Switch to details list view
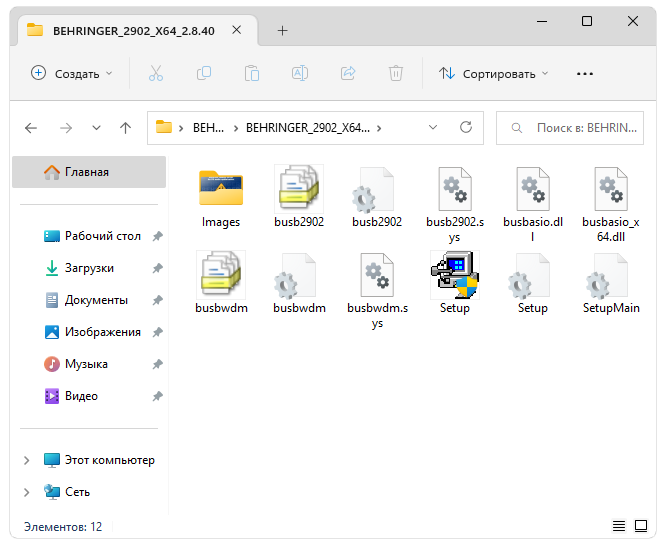Image resolution: width=666 pixels, height=546 pixels. [619, 526]
